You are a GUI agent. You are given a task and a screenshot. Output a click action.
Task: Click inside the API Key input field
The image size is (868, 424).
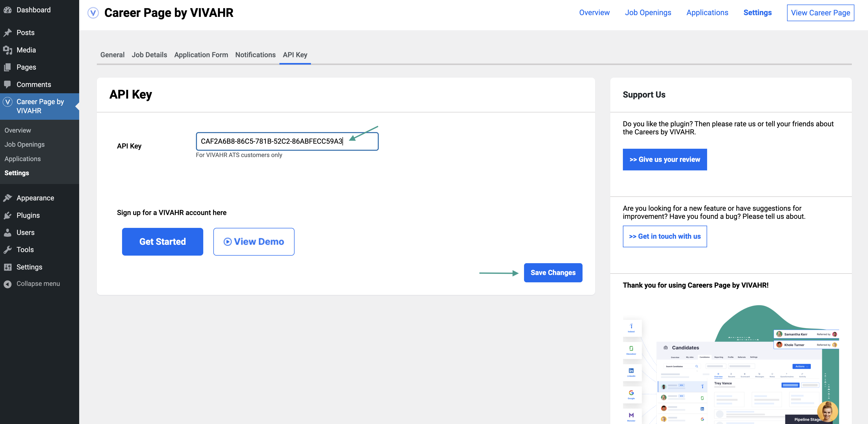(x=287, y=141)
